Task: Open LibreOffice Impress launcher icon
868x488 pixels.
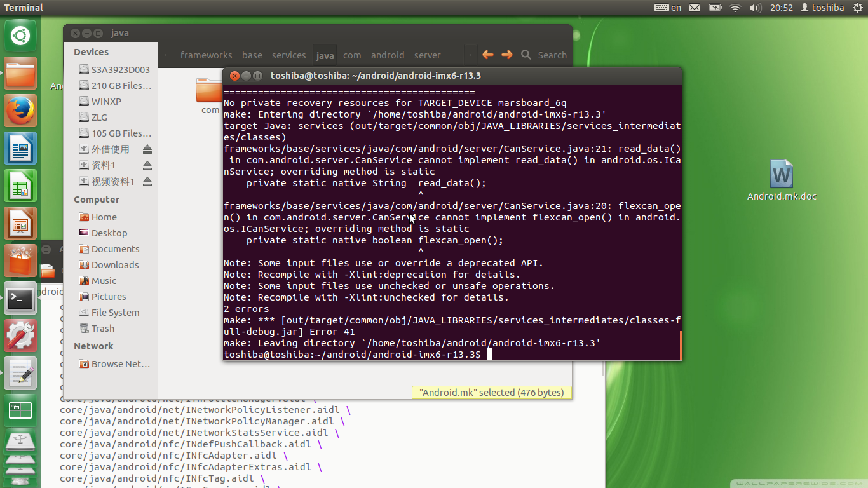Action: (x=20, y=223)
